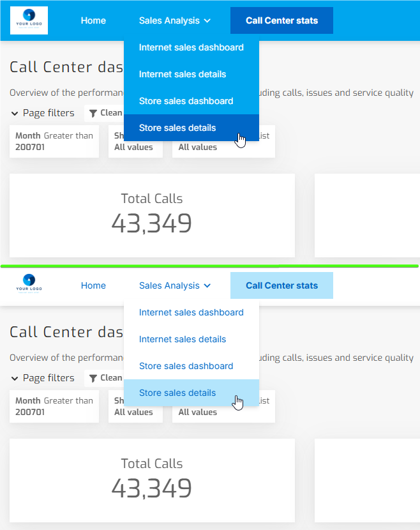Expand Sales Analysis in the bottom navbar
420x530 pixels.
point(170,285)
